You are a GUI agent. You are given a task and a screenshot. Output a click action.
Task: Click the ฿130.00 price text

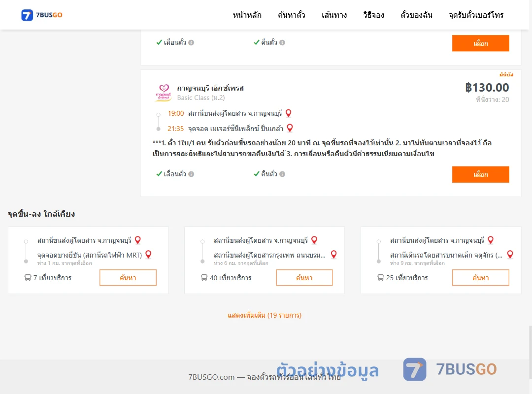point(487,88)
